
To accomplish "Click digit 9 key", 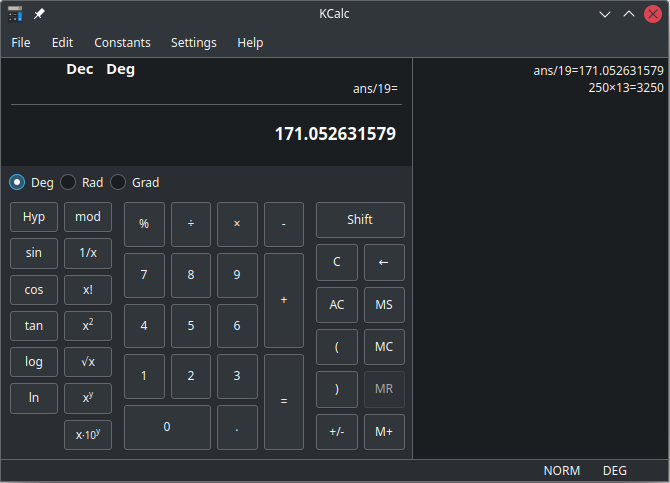I will [x=237, y=275].
